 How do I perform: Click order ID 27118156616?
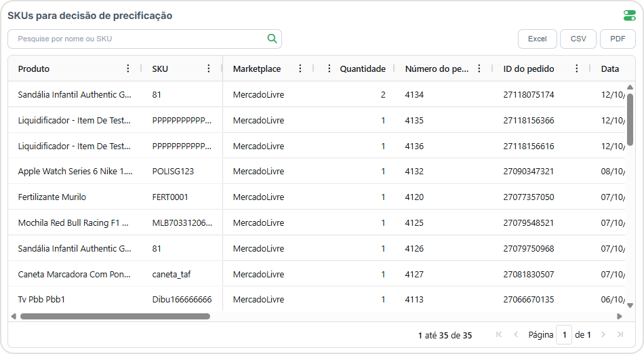(529, 146)
